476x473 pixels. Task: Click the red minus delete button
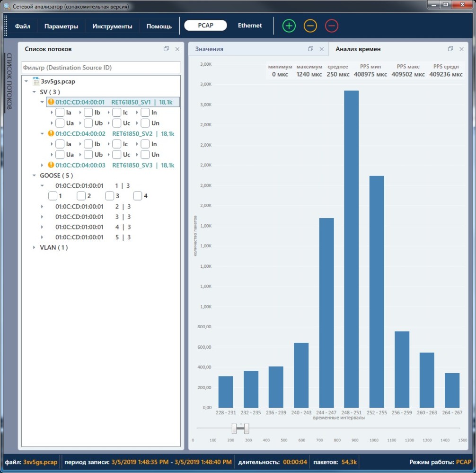pyautogui.click(x=332, y=26)
